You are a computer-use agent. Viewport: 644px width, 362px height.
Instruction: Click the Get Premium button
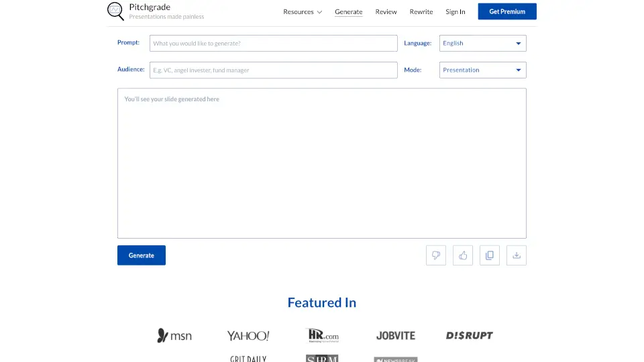click(507, 11)
